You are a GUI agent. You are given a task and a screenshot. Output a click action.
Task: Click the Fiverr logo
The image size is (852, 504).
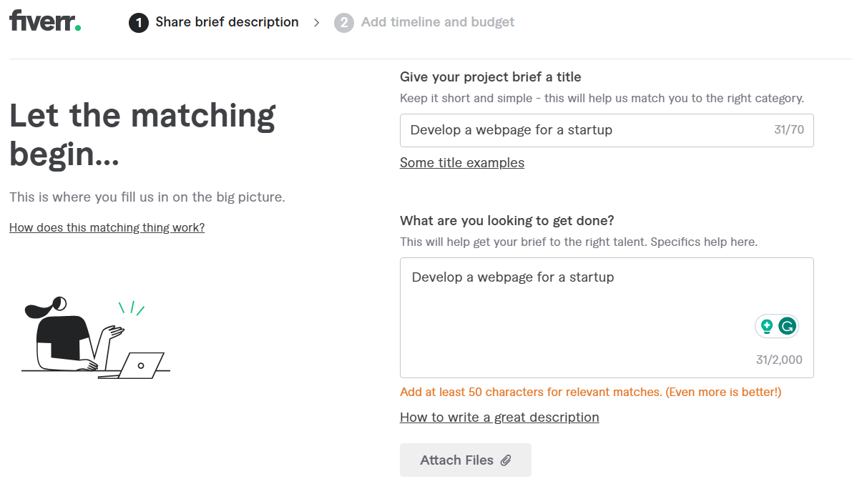point(45,21)
